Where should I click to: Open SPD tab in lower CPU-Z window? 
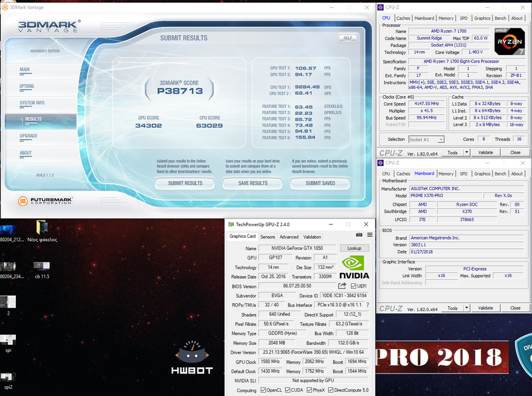click(463, 174)
